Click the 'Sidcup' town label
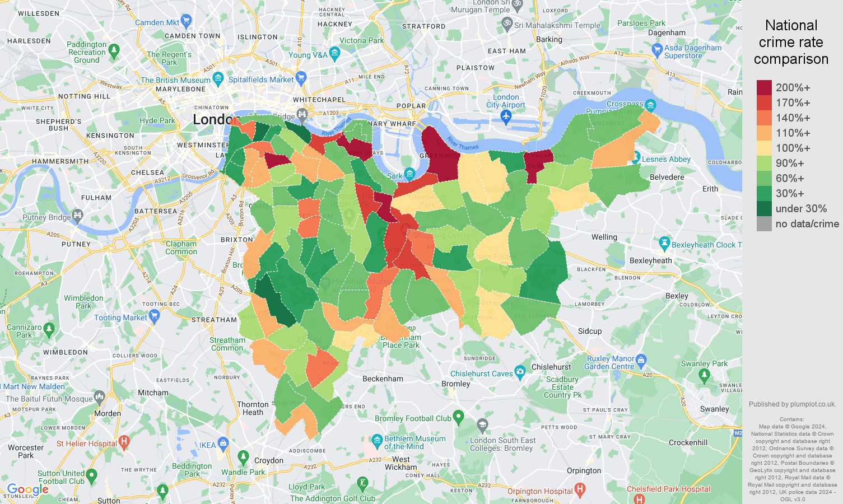The height and width of the screenshot is (504, 843). point(590,331)
